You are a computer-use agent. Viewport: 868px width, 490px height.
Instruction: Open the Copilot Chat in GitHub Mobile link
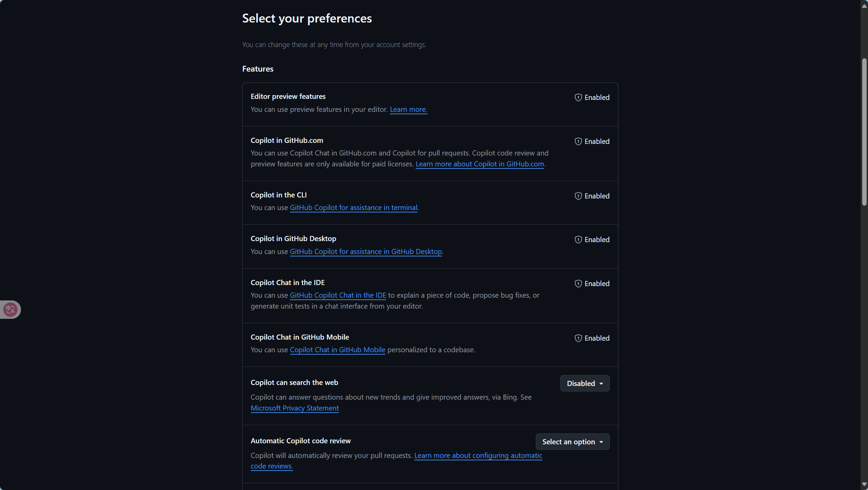tap(337, 350)
